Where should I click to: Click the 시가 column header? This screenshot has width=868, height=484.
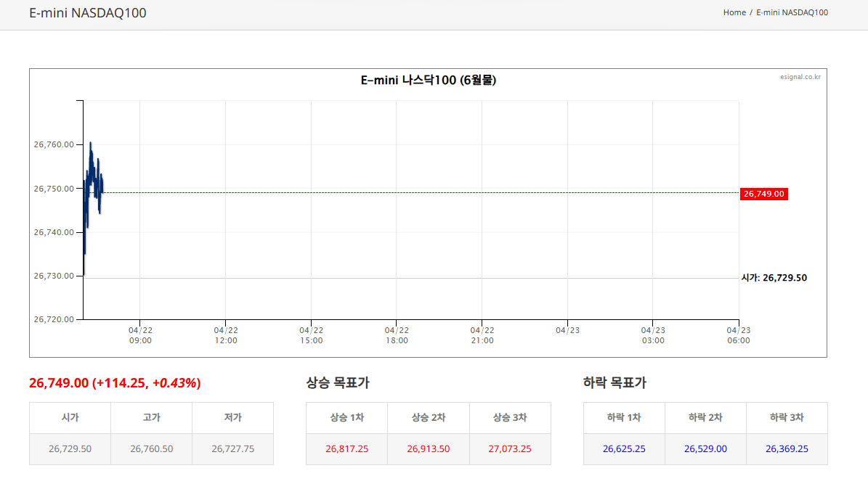pyautogui.click(x=70, y=418)
